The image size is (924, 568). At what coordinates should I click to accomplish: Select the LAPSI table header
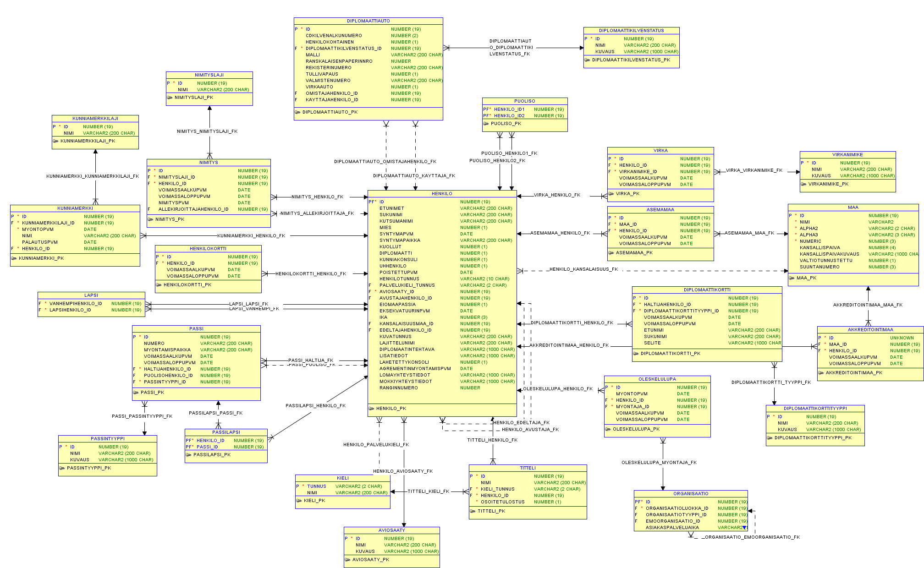coord(91,295)
